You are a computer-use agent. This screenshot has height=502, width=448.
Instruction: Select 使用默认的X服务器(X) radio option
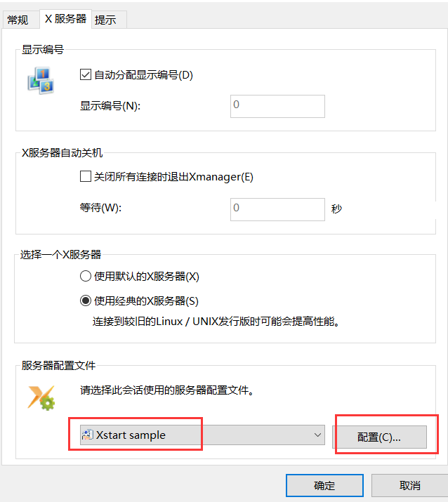coord(86,276)
